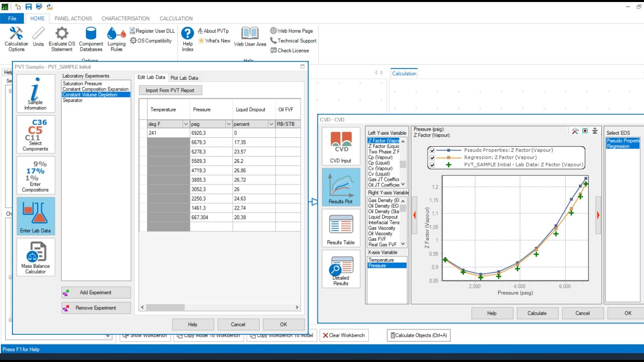Expand the percent liquid dropout unit dropdown
The image size is (644, 362).
[271, 124]
